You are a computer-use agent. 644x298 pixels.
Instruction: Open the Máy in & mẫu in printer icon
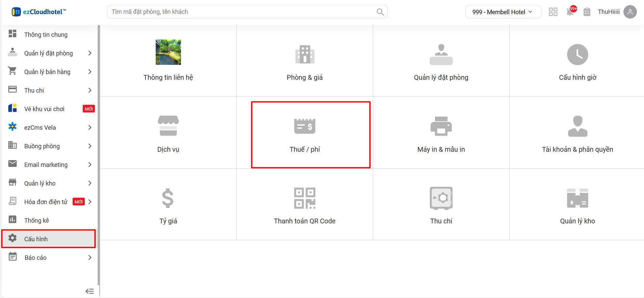pyautogui.click(x=441, y=126)
